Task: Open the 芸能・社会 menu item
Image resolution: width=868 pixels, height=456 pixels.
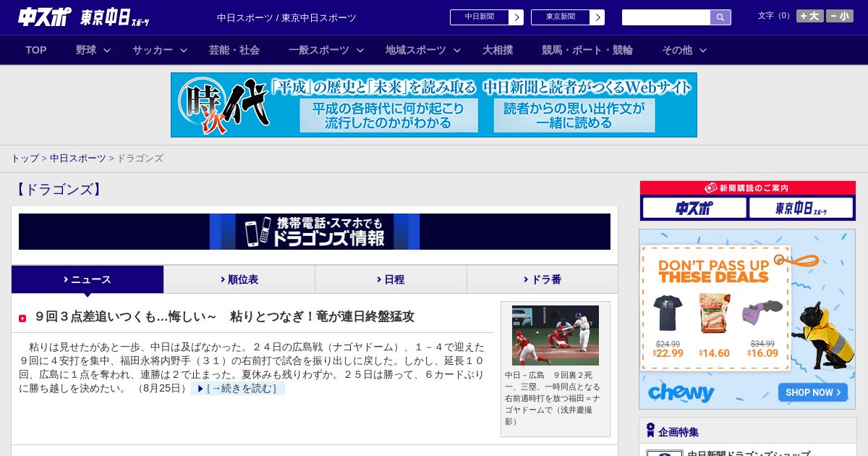Action: coord(234,50)
